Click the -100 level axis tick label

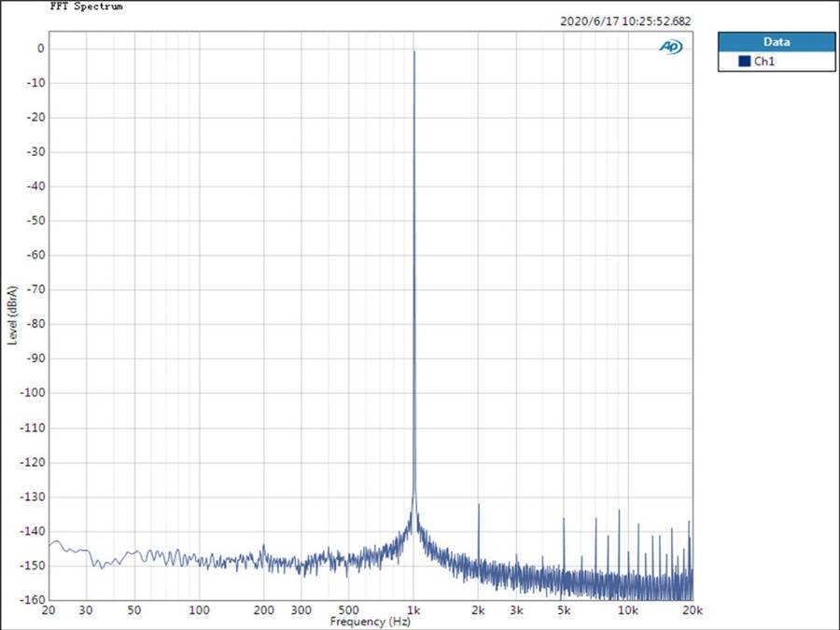click(35, 393)
